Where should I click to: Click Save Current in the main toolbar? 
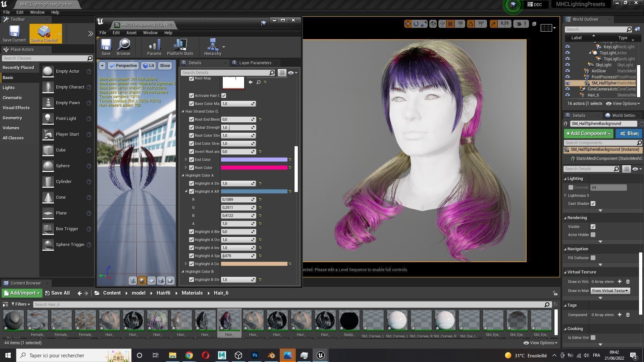[x=14, y=34]
